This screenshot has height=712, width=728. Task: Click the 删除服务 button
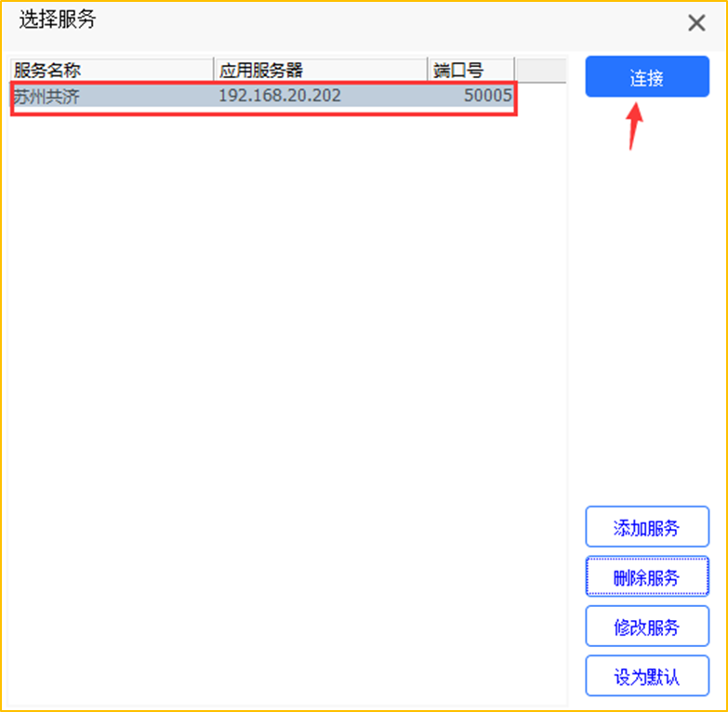click(x=646, y=577)
